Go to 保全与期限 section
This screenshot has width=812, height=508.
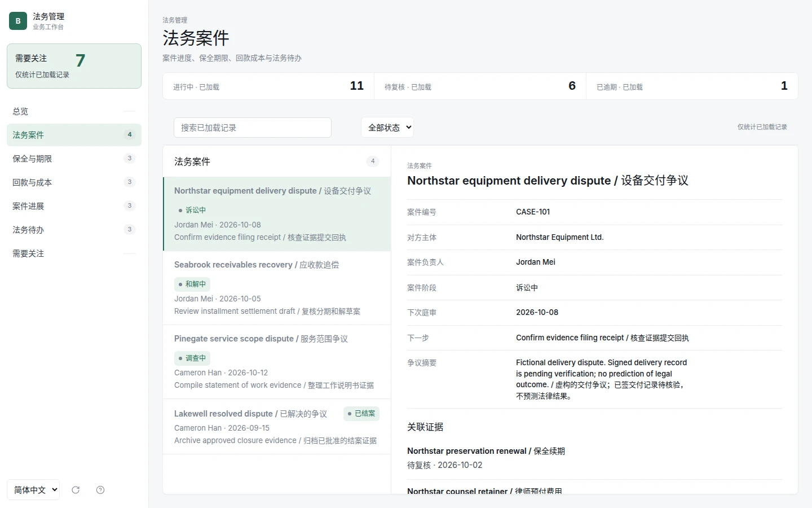coord(74,159)
